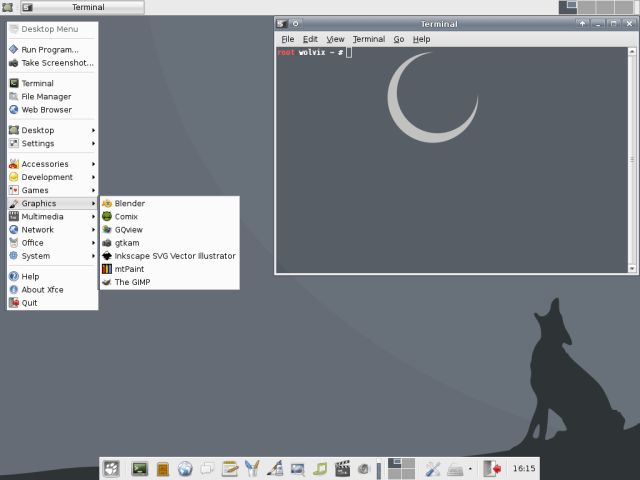
Task: Start The GIMP image editor
Action: 132,282
